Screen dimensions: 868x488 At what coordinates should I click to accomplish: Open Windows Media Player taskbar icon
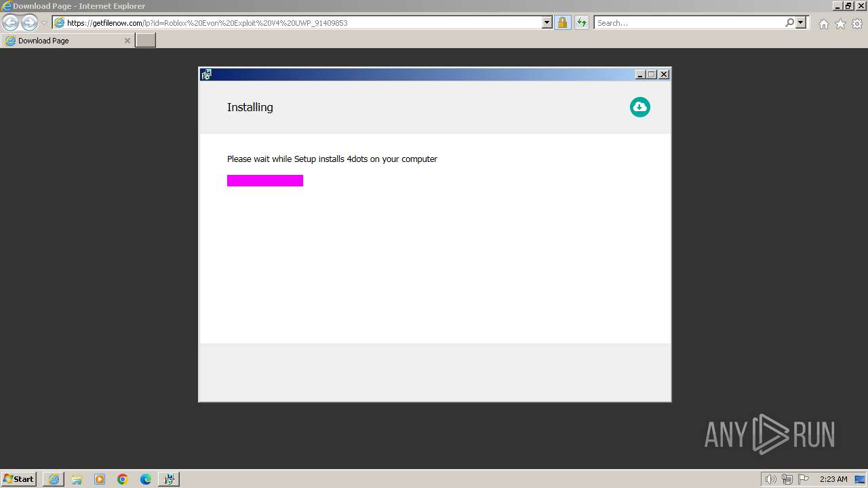pos(100,479)
